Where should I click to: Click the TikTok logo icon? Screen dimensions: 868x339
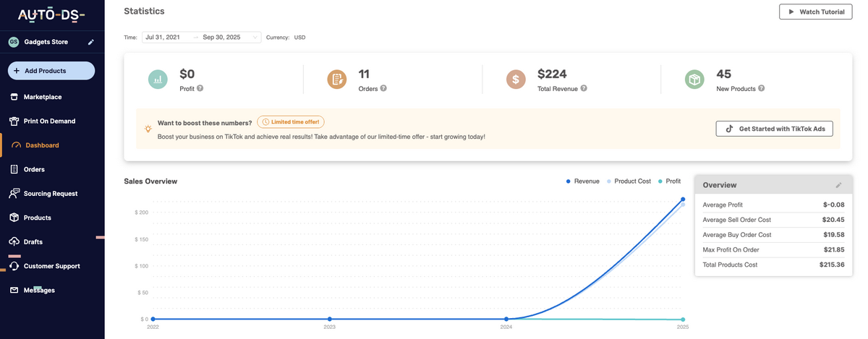tap(729, 129)
